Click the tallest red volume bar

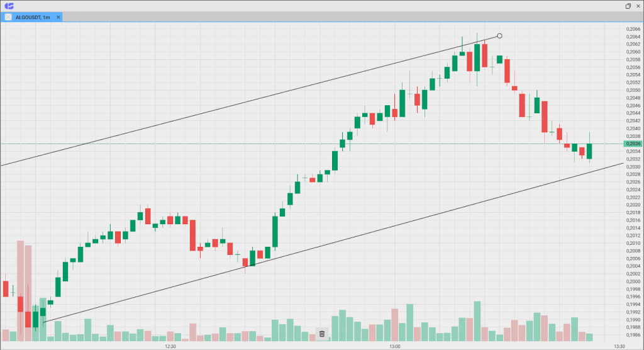coord(20,290)
